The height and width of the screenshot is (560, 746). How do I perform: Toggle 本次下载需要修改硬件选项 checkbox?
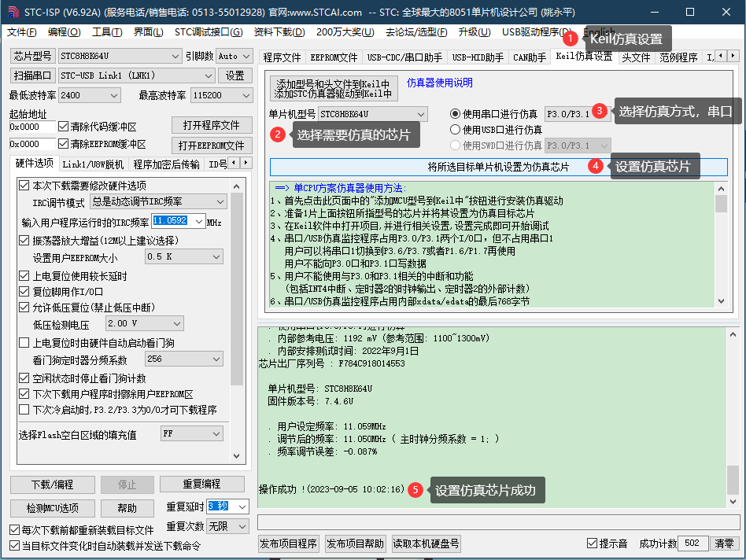click(x=24, y=186)
